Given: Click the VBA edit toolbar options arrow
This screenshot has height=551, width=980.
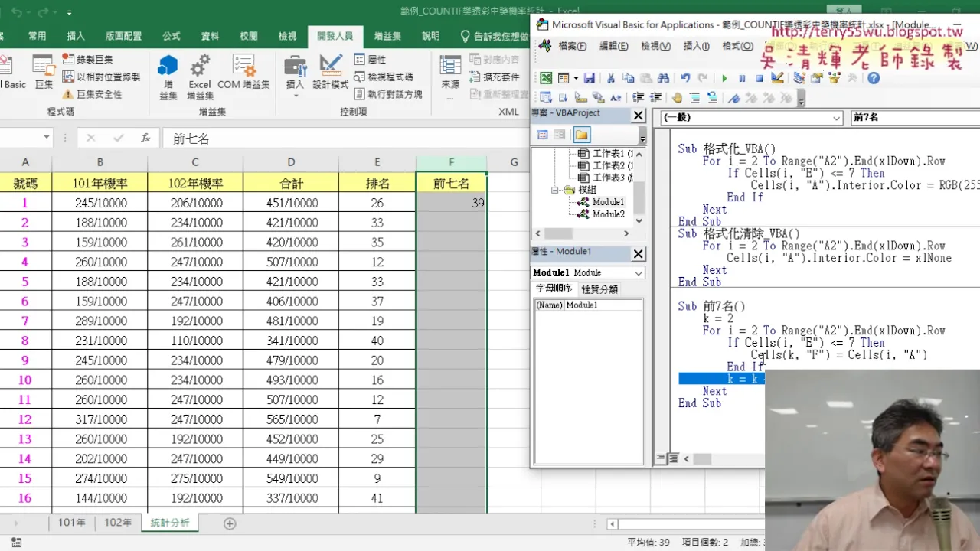Looking at the screenshot, I should pyautogui.click(x=801, y=99).
